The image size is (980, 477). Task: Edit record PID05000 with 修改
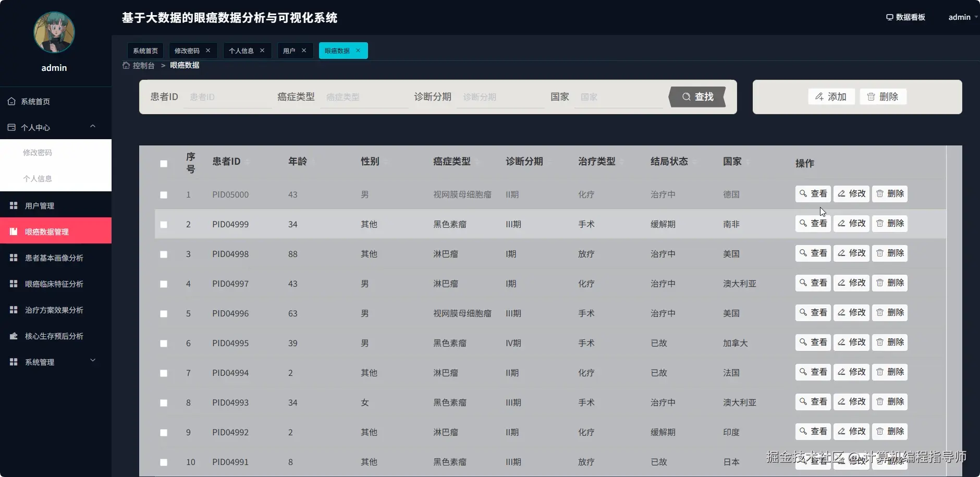(x=851, y=193)
